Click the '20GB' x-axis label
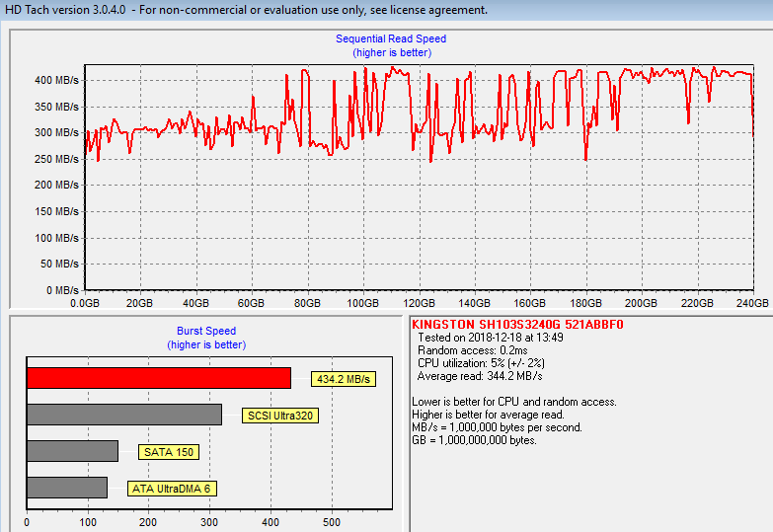 139,303
